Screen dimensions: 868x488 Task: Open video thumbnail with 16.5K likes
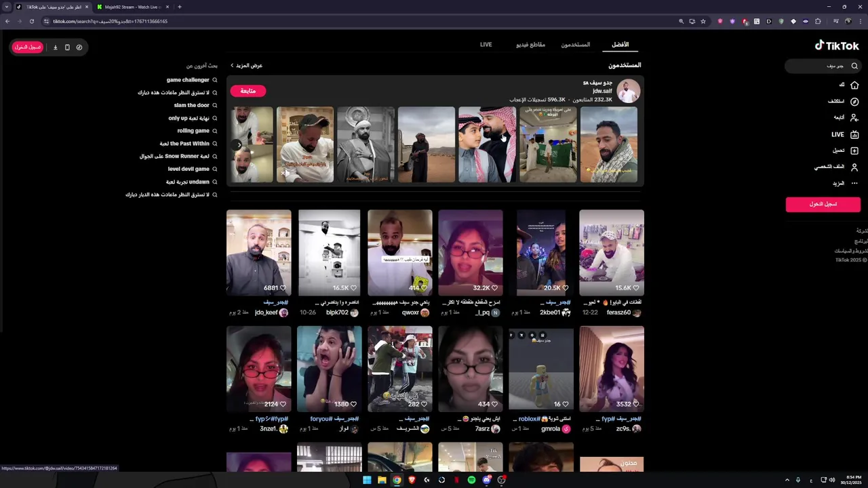[329, 253]
